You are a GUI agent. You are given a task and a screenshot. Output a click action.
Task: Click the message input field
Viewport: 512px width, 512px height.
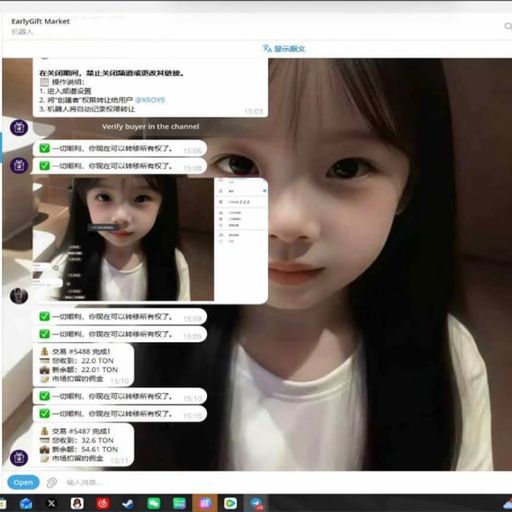pos(267,482)
